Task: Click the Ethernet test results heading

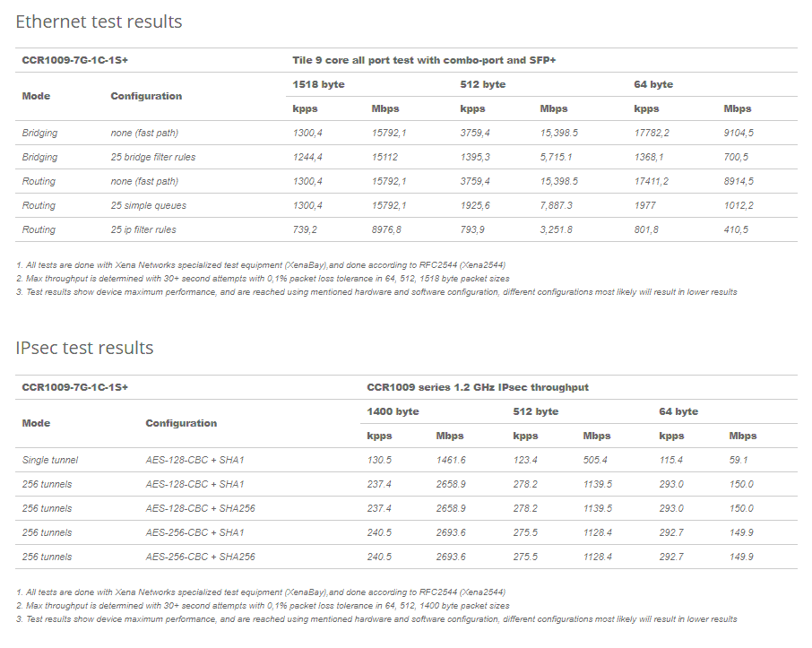Action: pyautogui.click(x=99, y=22)
